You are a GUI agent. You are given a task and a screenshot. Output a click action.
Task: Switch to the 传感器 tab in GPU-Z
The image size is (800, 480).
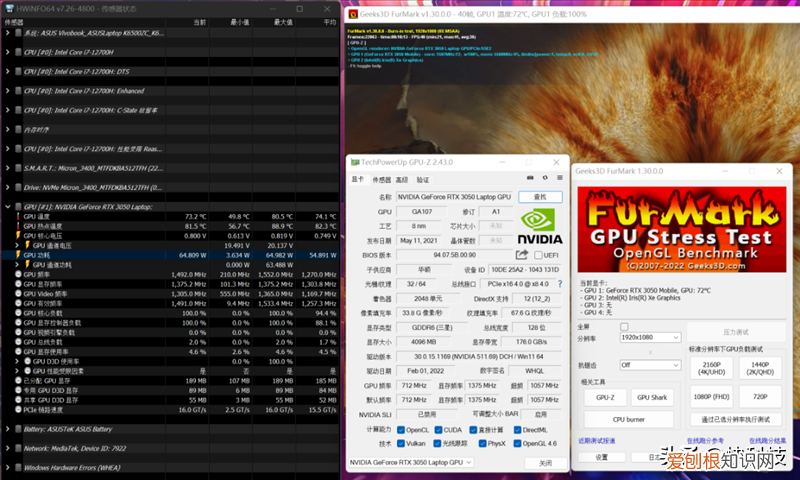click(381, 180)
